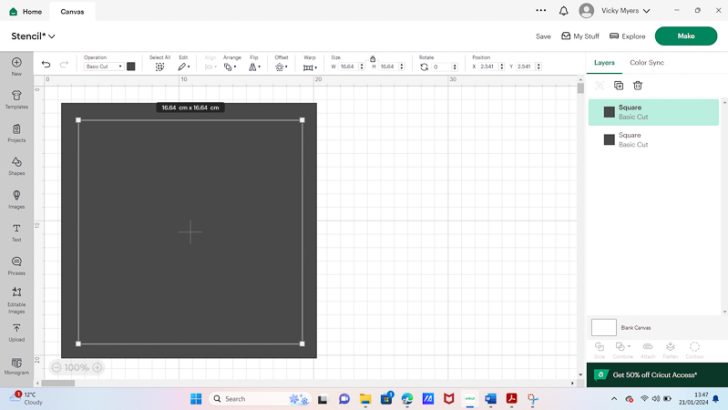This screenshot has width=728, height=410.
Task: Select the Text tool
Action: coord(17,230)
